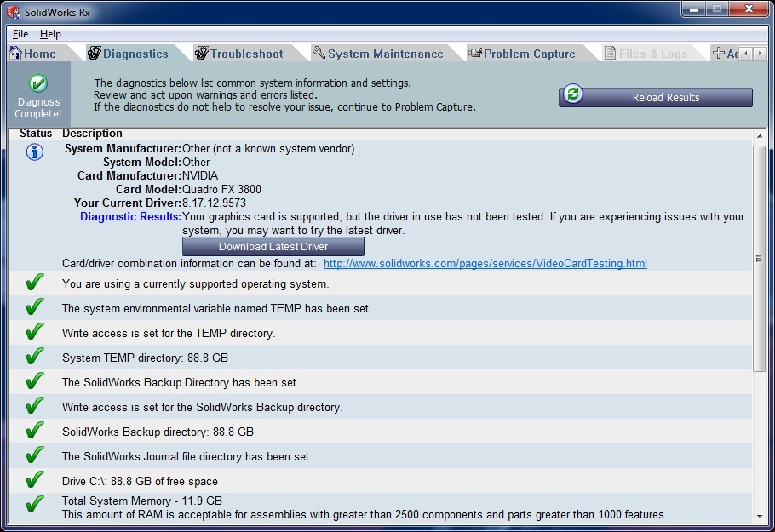
Task: Click driver version 8.17.12.9573 text
Action: 214,203
